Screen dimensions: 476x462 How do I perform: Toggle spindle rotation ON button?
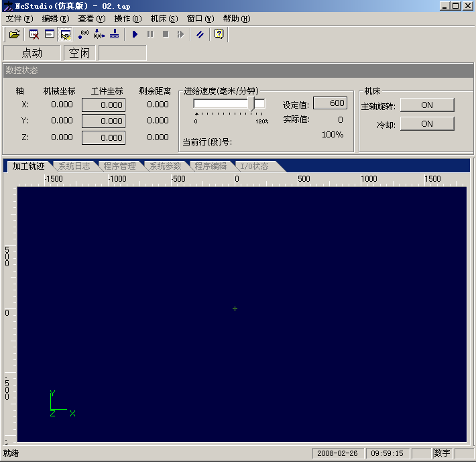click(427, 105)
